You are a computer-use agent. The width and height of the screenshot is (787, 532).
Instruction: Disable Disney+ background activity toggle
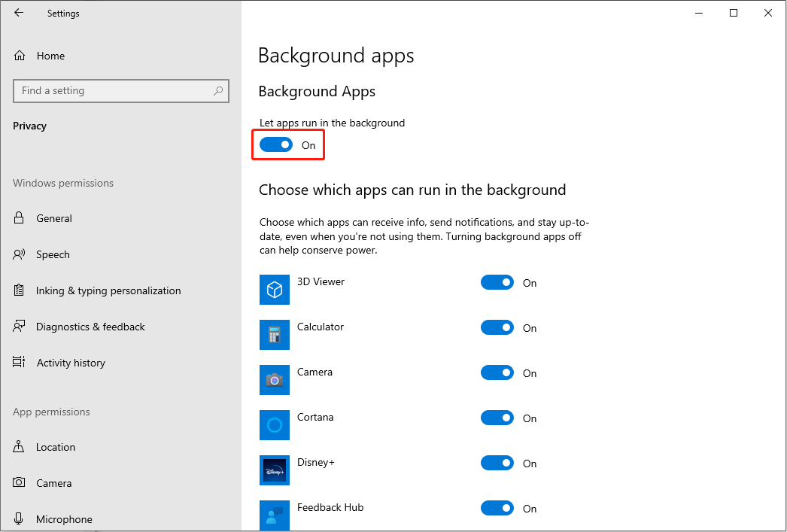[x=497, y=464]
